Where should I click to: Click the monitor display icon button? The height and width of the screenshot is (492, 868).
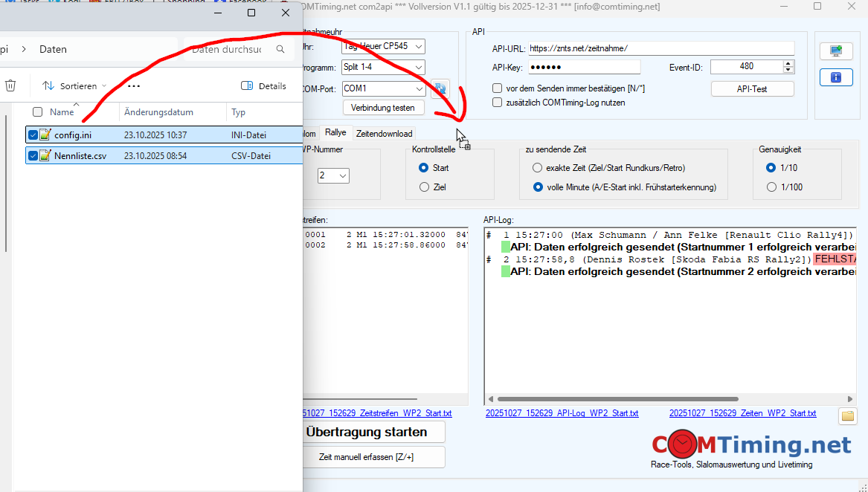coord(835,51)
